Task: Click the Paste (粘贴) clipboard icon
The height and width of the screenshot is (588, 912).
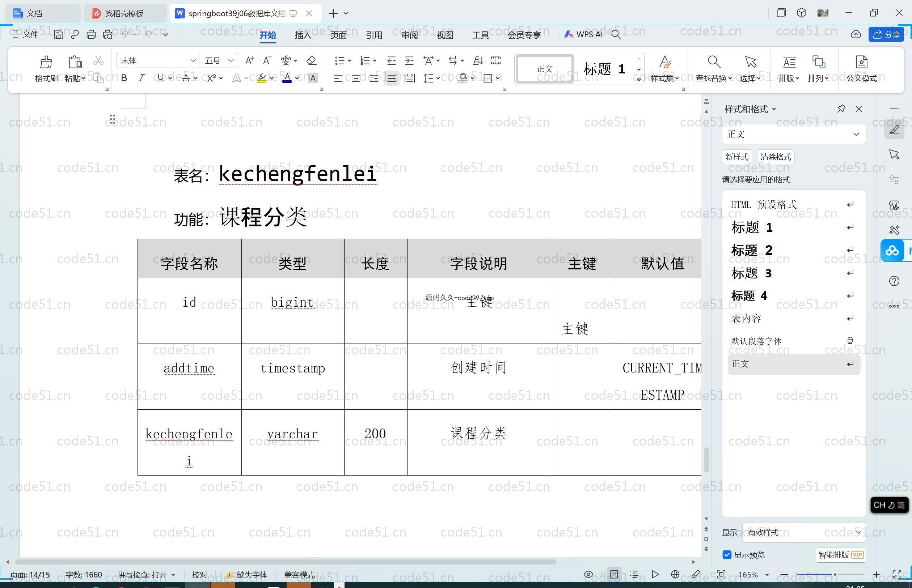Action: click(75, 62)
